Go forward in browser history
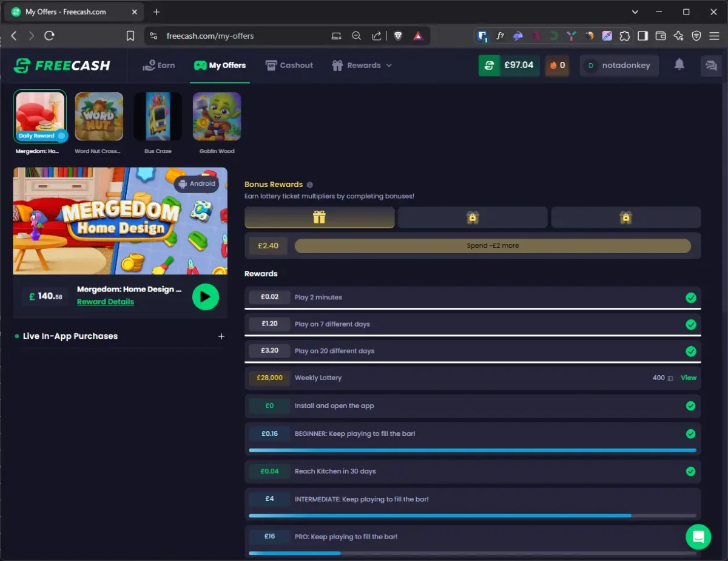The width and height of the screenshot is (728, 561). tap(32, 36)
